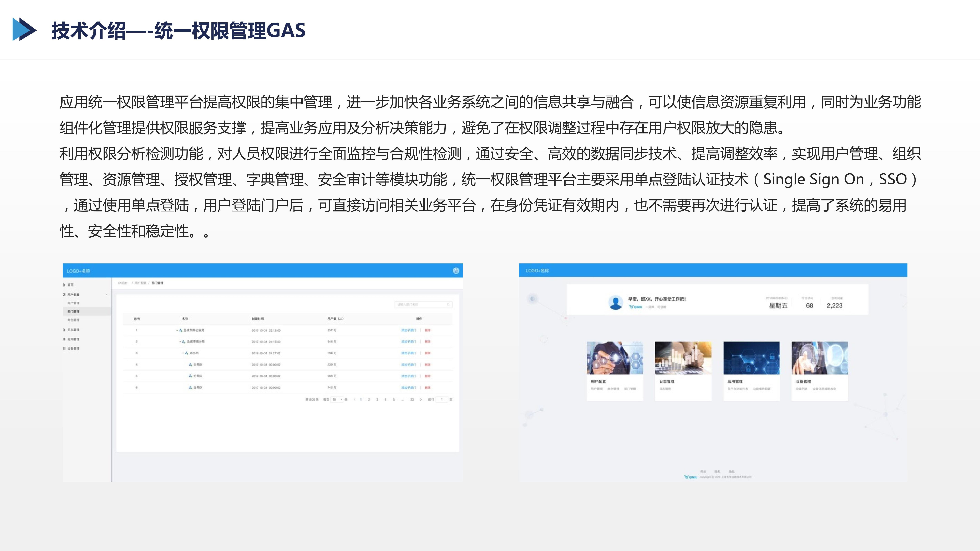Click the 设备管理 card title
This screenshot has height=551, width=980.
804,381
